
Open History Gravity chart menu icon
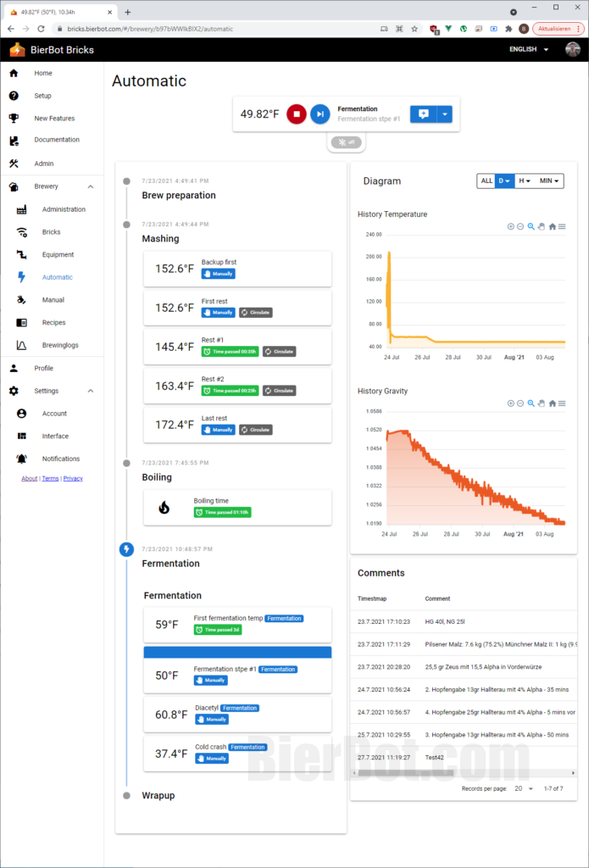[562, 403]
